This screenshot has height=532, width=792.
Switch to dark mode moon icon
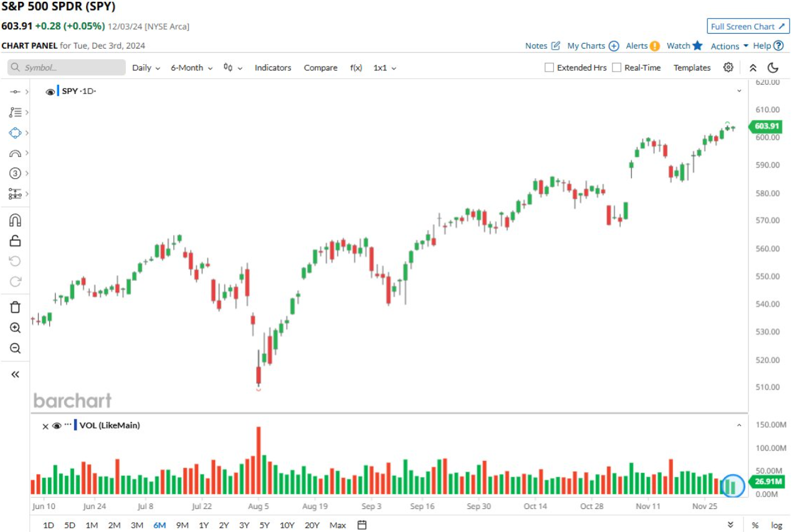tap(773, 67)
